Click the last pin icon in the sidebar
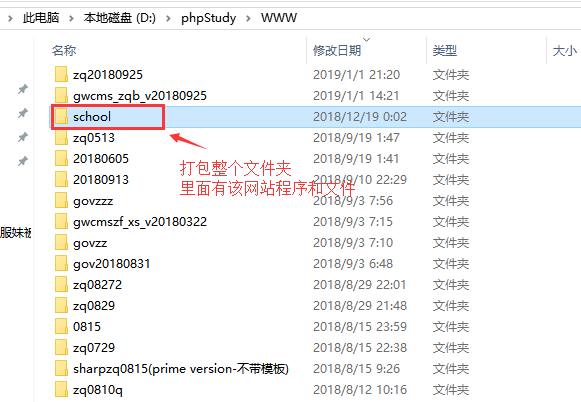 [x=23, y=161]
